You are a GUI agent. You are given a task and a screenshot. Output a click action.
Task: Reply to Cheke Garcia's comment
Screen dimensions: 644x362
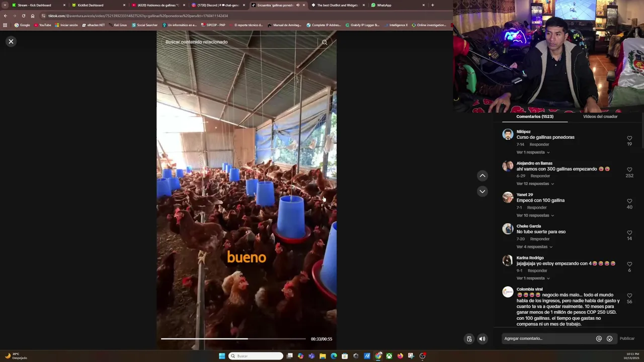(x=540, y=239)
